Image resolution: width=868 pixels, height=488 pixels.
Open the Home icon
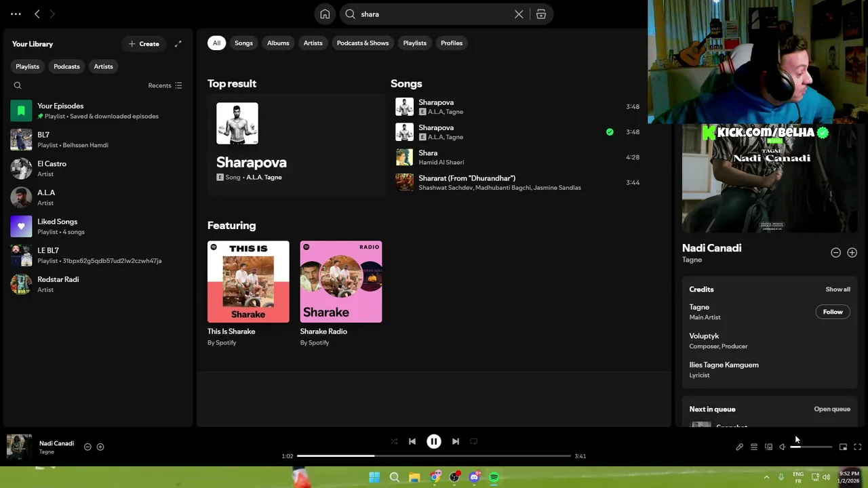pos(325,14)
